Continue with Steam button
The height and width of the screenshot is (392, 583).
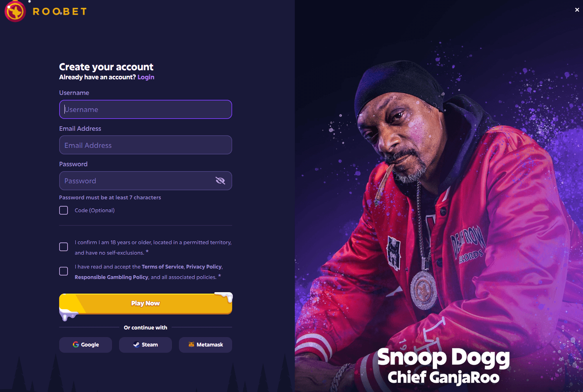(145, 345)
